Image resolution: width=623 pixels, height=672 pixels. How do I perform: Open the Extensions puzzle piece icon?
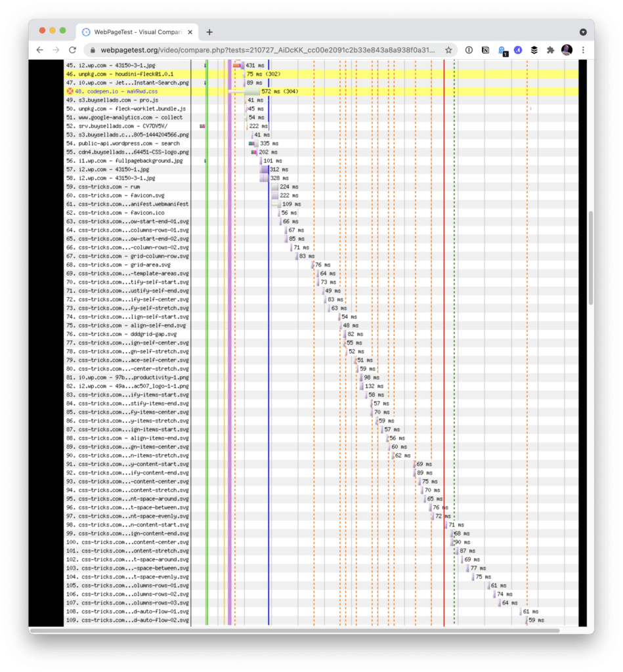coord(551,50)
